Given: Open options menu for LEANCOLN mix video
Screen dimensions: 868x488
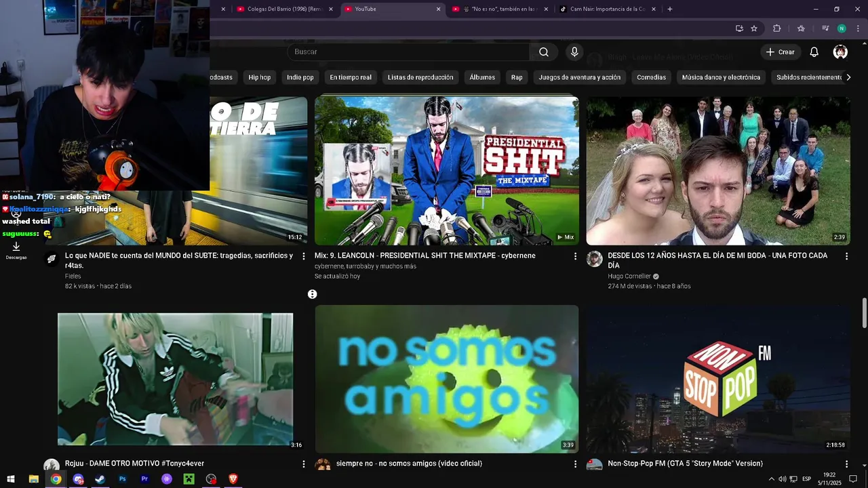Looking at the screenshot, I should [x=575, y=256].
